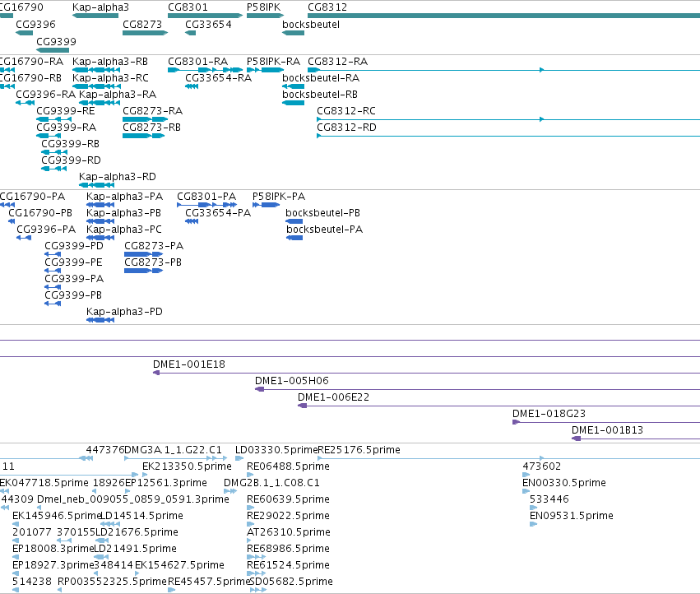Select the bocksbeutel-PB protein label
Viewport: 700px width, 594px height.
pos(322,213)
